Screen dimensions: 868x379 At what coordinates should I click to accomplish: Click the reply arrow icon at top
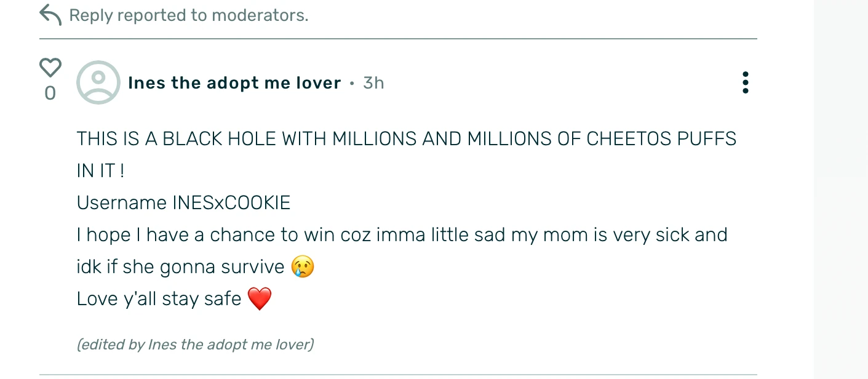[x=50, y=15]
